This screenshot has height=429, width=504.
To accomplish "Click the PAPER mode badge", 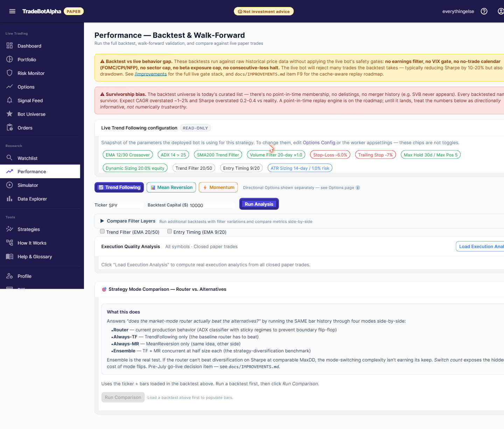I will point(73,11).
